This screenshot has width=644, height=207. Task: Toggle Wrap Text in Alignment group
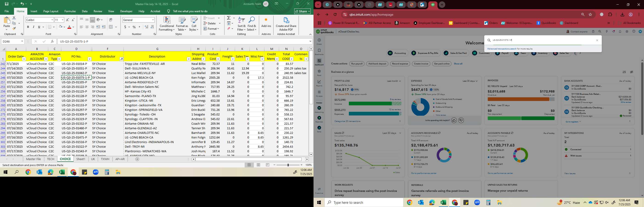111,20
